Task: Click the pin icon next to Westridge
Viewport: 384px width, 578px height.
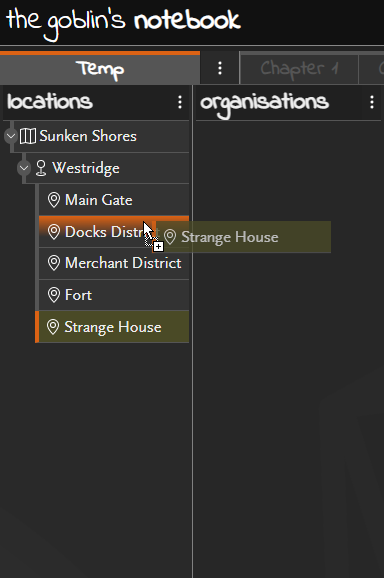Action: point(41,168)
